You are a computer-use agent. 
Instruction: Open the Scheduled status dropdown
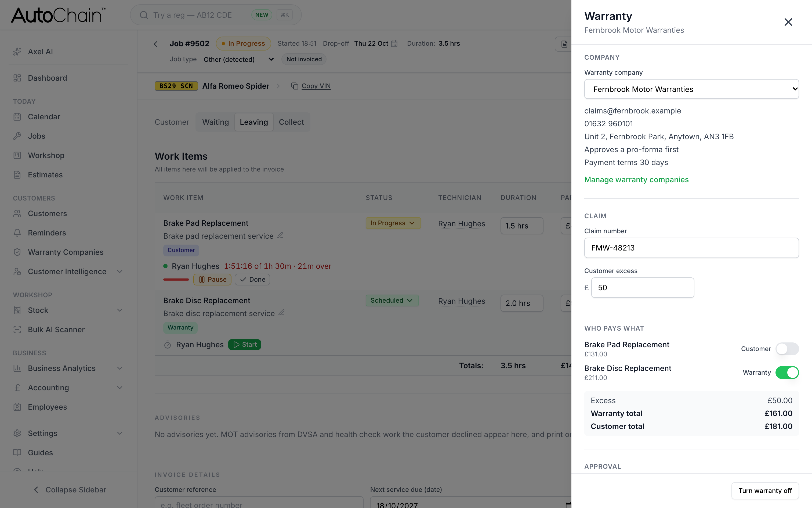392,300
